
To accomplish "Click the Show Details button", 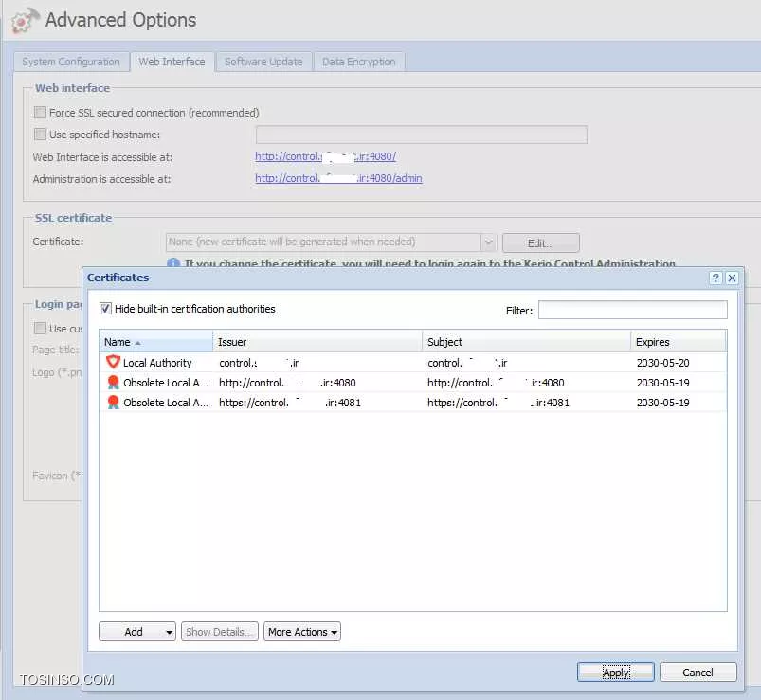I will tap(219, 632).
